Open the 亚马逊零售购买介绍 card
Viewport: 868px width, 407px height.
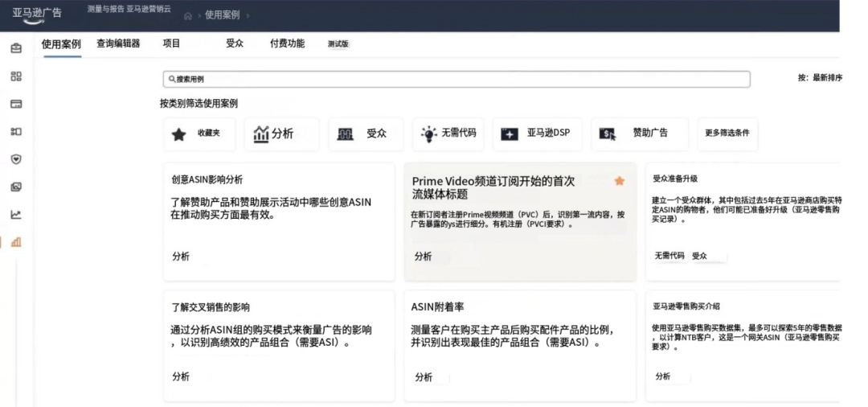(x=743, y=346)
